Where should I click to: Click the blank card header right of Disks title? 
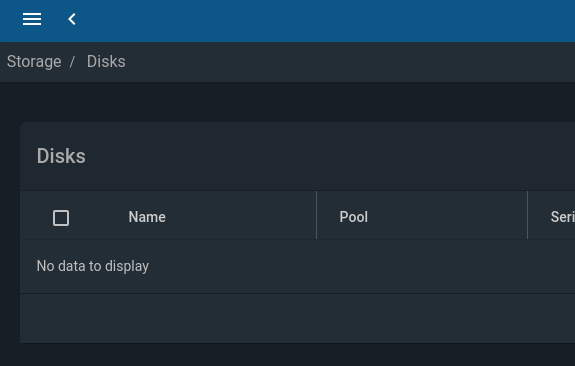point(330,156)
